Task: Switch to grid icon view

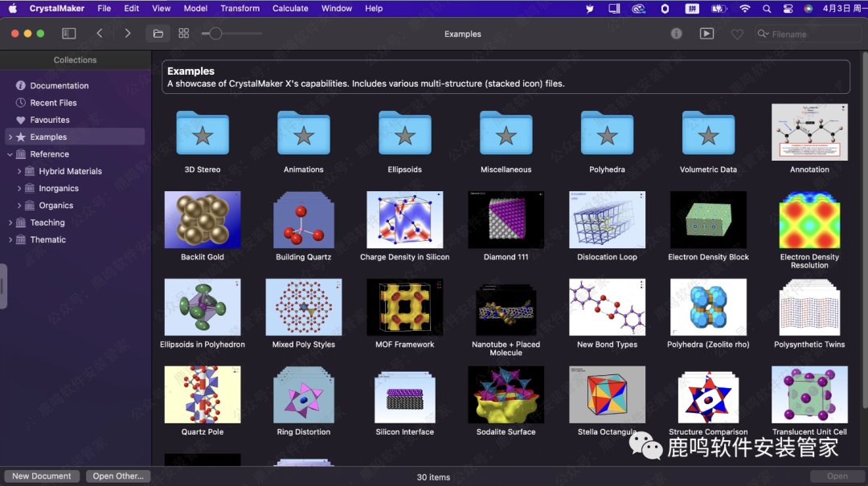Action: 184,34
